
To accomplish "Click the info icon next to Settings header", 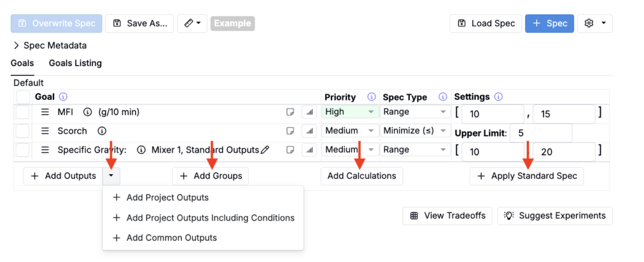I will 499,97.
